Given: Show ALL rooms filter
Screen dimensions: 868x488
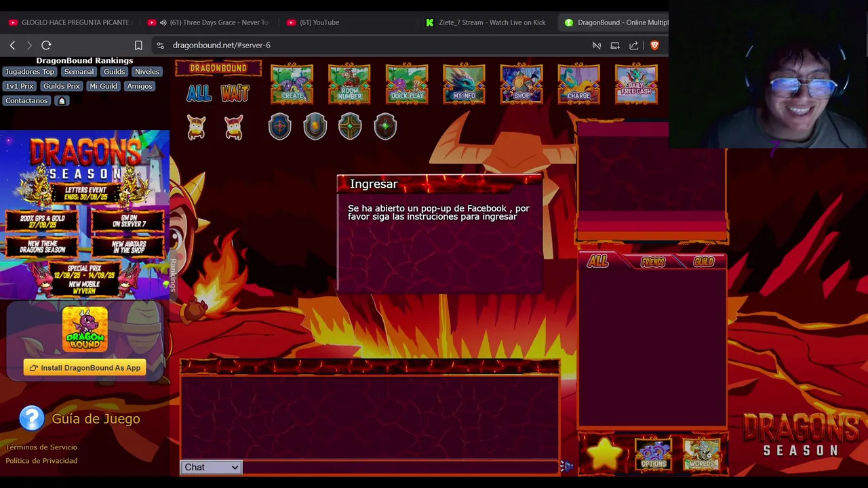Looking at the screenshot, I should point(199,93).
